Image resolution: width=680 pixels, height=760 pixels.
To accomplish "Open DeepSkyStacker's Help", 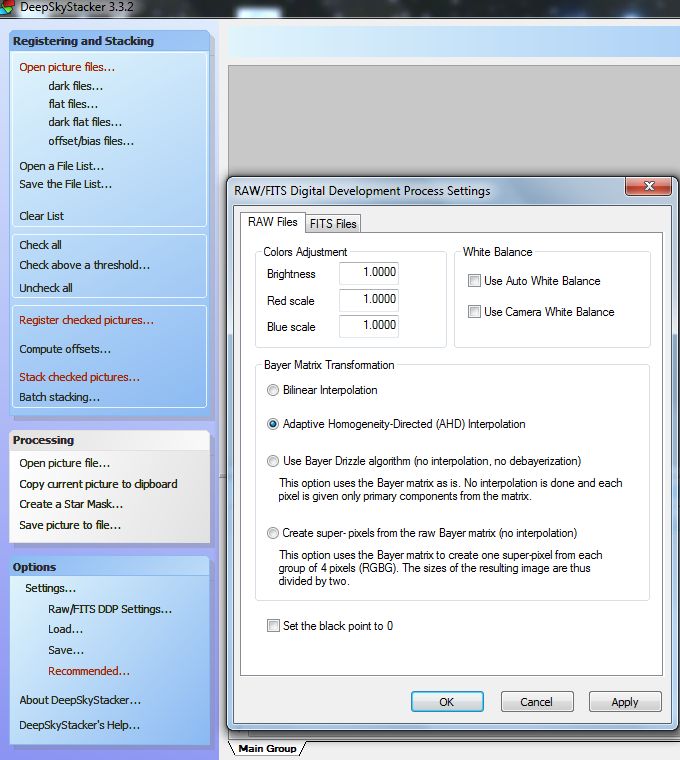I will (79, 726).
